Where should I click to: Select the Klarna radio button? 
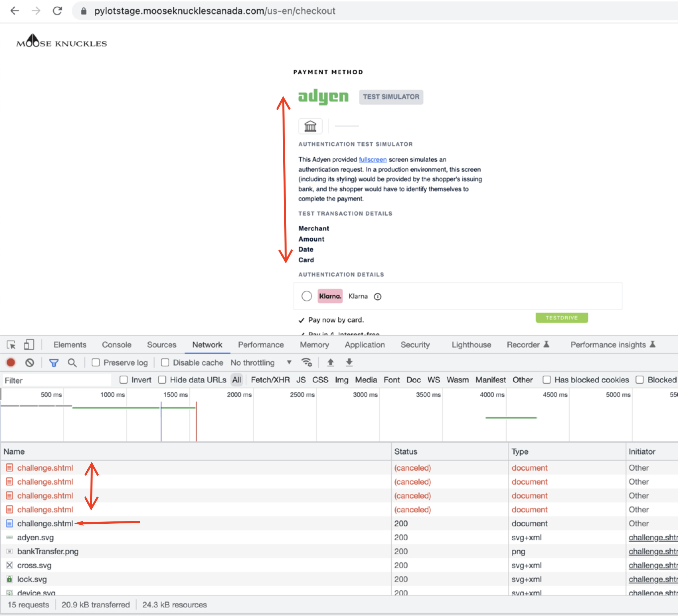[x=306, y=296]
